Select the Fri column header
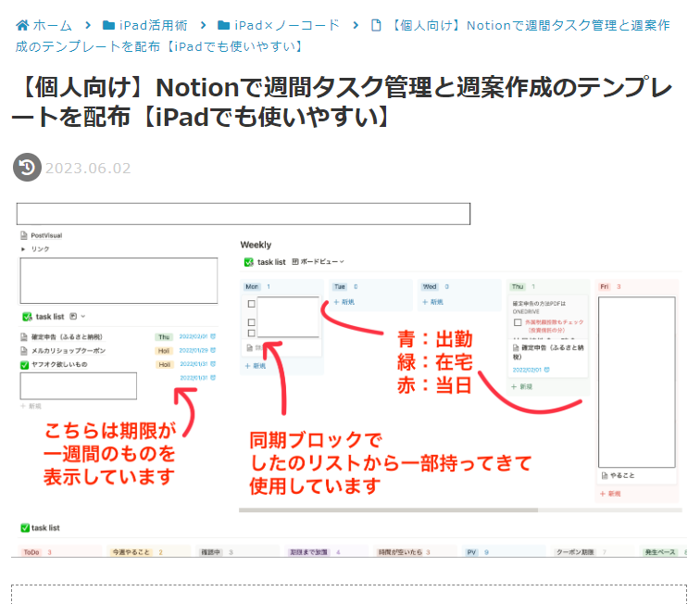This screenshot has width=700, height=604. point(605,287)
